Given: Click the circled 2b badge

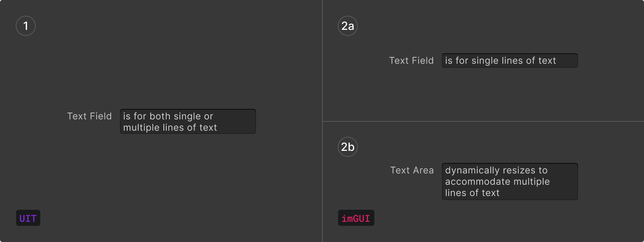Looking at the screenshot, I should (x=347, y=147).
